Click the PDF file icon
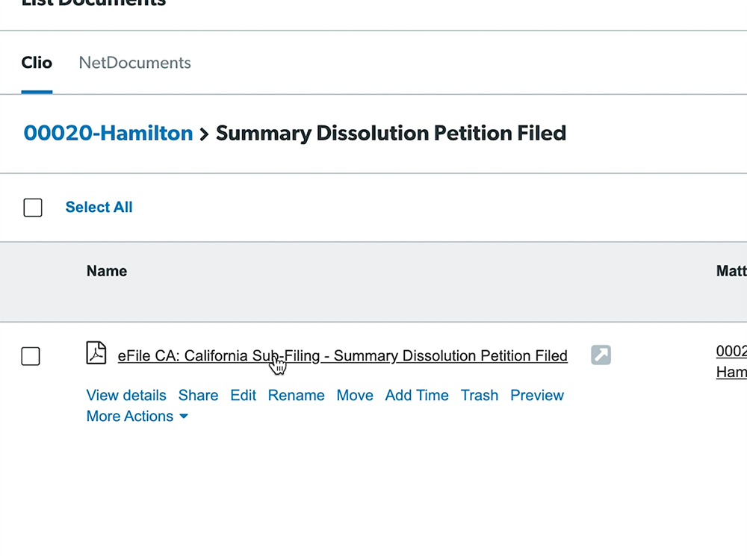Viewport: 747px width, 560px height. [96, 352]
